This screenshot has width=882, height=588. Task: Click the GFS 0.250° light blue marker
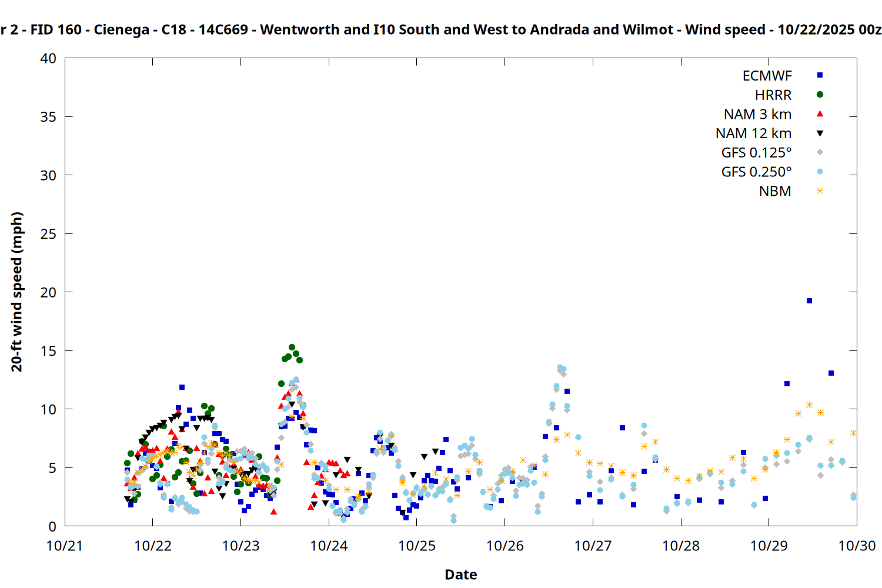pyautogui.click(x=820, y=172)
